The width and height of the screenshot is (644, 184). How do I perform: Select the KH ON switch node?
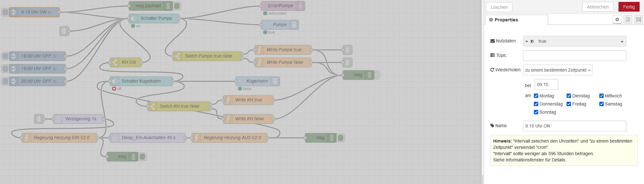point(126,62)
